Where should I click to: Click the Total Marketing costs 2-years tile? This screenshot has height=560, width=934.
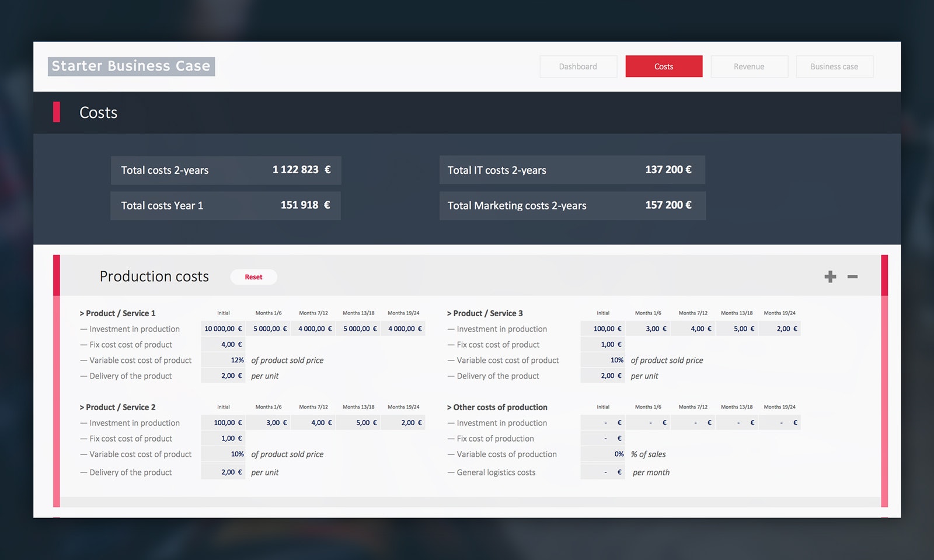pos(571,205)
